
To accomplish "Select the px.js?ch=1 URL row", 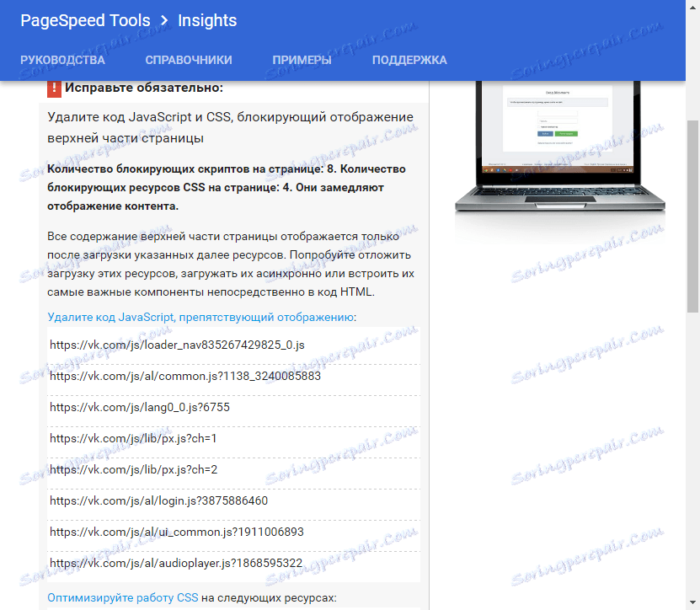I will [x=233, y=438].
